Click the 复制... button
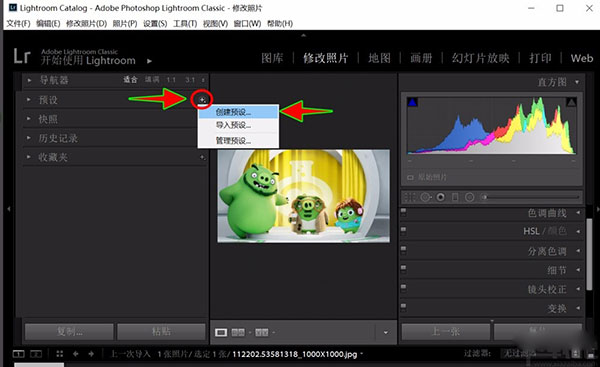This screenshot has height=367, width=600. click(69, 331)
